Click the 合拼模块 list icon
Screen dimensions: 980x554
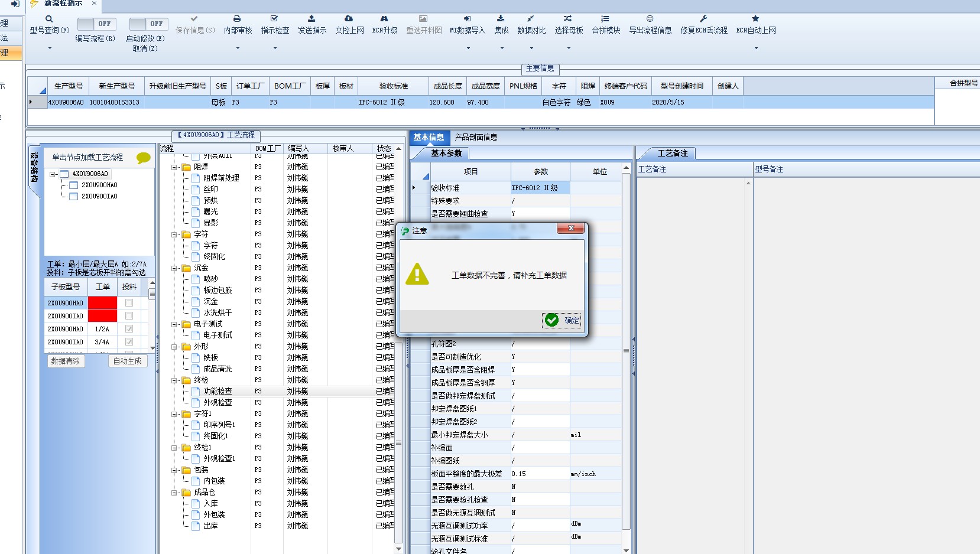605,19
